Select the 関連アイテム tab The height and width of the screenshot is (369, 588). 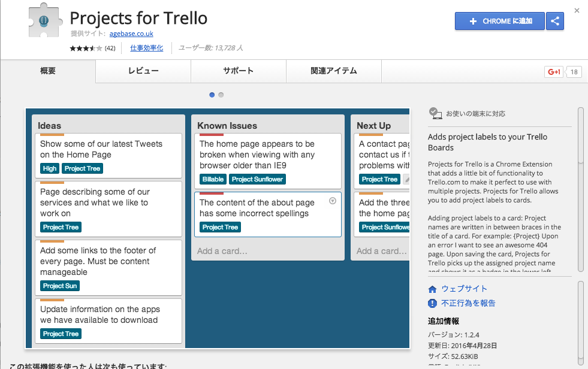[333, 71]
